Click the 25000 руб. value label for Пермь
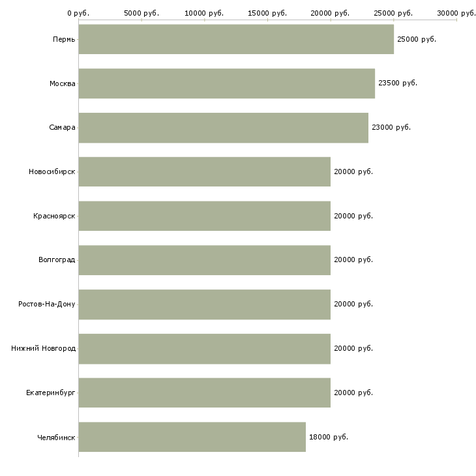476x476 pixels. tap(417, 40)
